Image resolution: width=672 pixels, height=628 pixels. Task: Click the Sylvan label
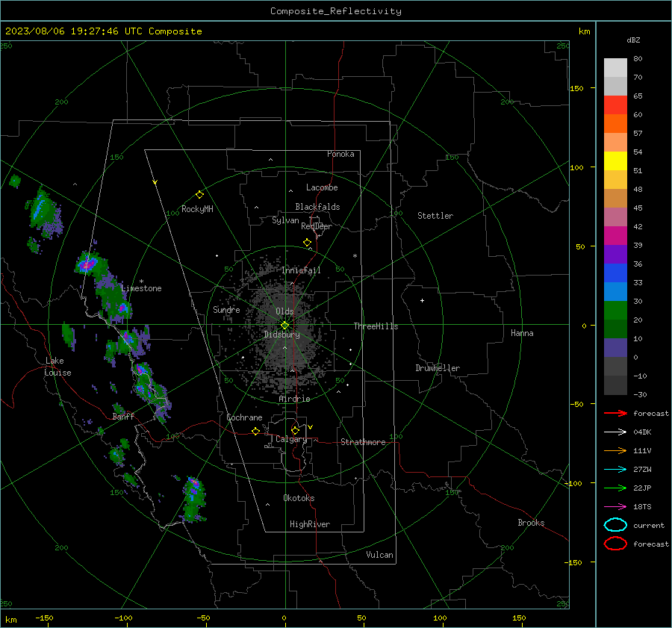point(285,220)
